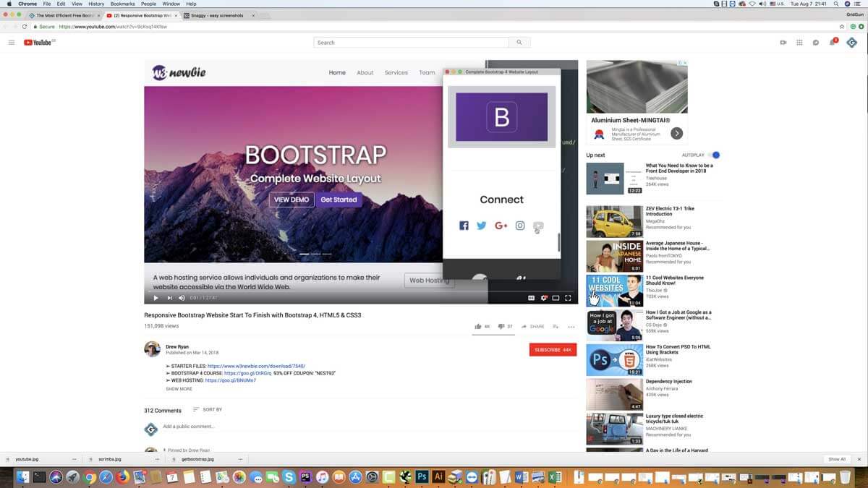
Task: Open the Chrome Edit menu
Action: point(61,4)
